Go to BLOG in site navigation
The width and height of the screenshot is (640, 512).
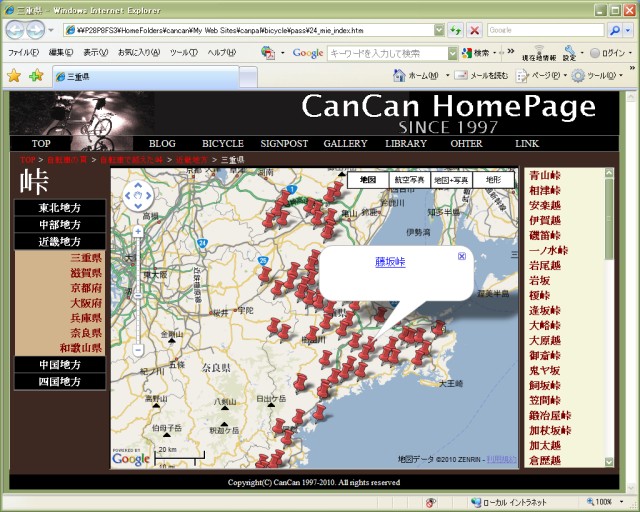coord(162,143)
